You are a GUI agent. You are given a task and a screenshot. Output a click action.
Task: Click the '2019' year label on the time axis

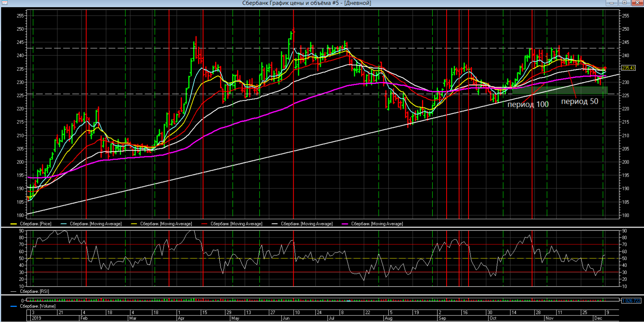pos(36,318)
